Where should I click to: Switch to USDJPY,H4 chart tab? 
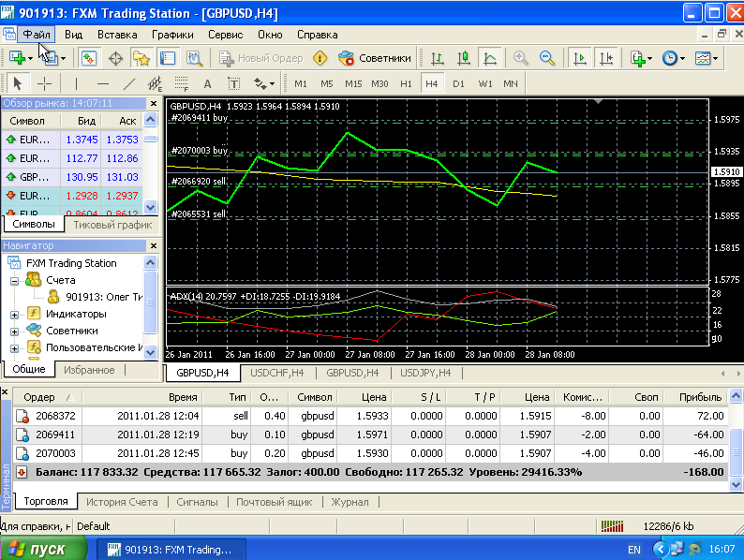(425, 373)
